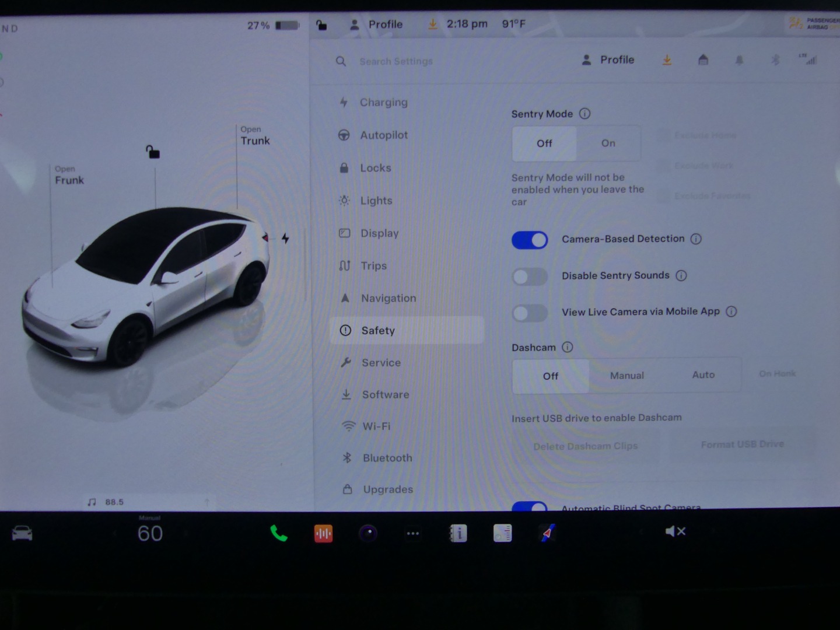Open the Trunk
The height and width of the screenshot is (630, 840).
(255, 136)
